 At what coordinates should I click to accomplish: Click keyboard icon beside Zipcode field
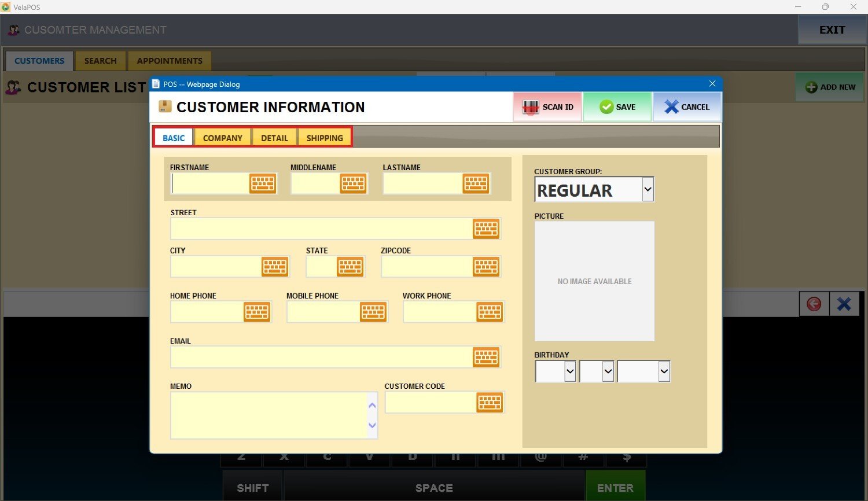[x=486, y=267]
